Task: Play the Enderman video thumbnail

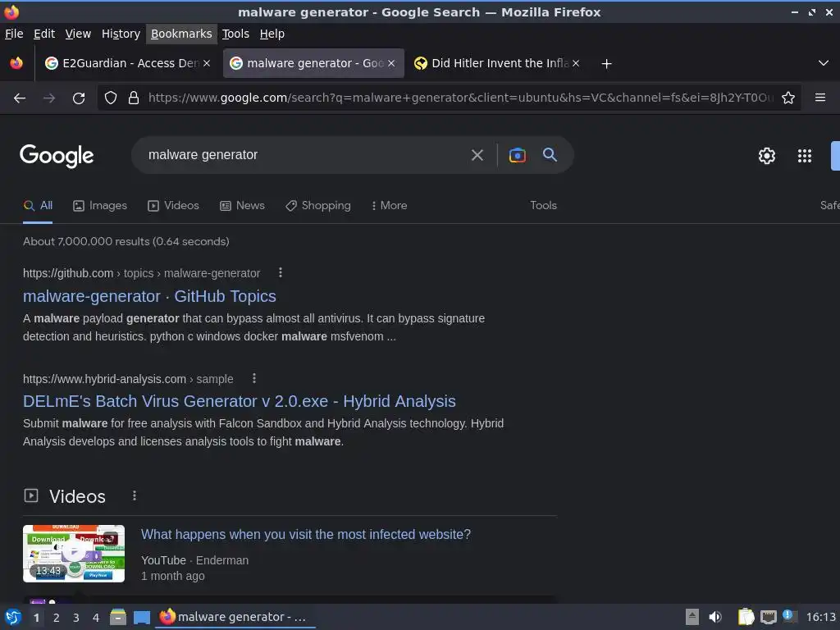Action: tap(74, 554)
